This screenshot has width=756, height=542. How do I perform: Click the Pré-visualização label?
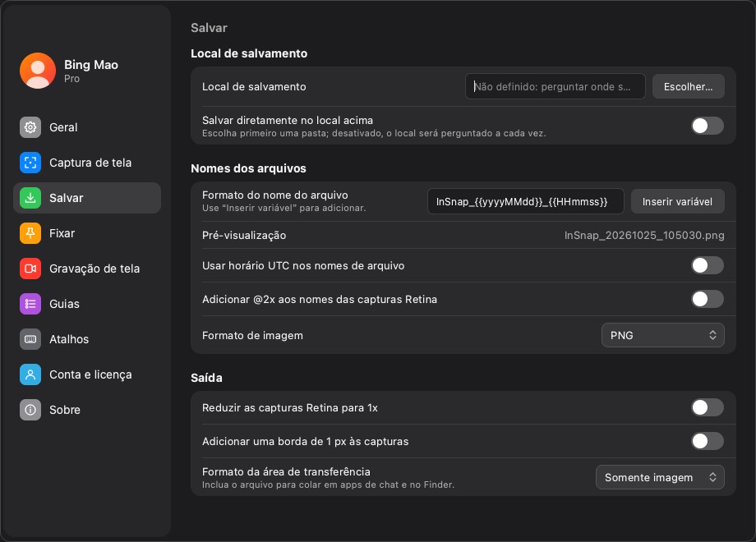(244, 236)
